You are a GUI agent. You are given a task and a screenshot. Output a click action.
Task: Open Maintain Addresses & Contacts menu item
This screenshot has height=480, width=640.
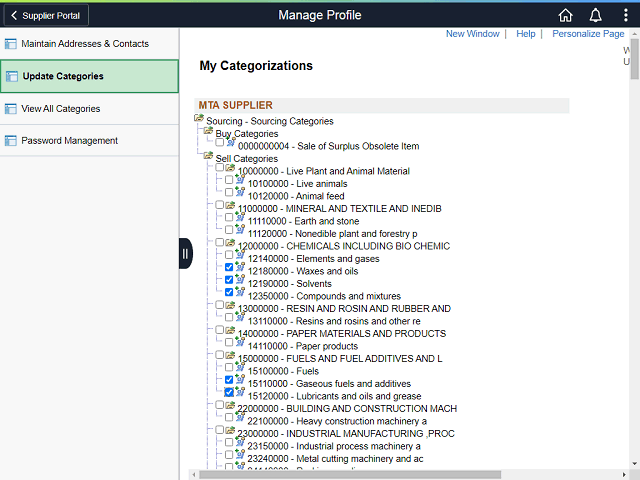coord(89,44)
